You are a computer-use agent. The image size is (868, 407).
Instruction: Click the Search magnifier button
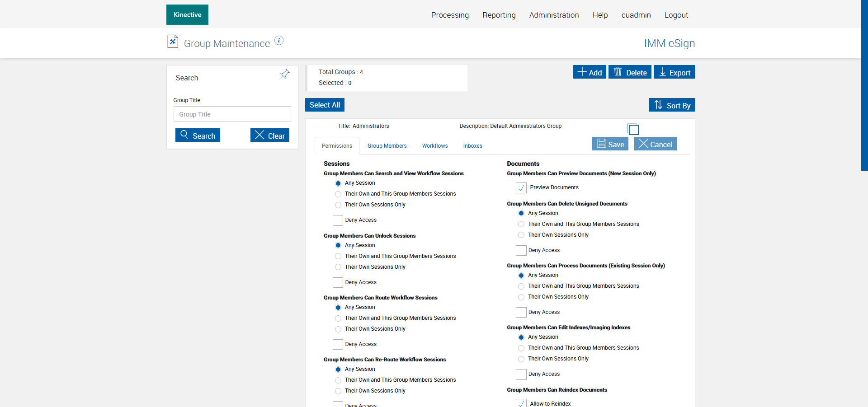198,136
